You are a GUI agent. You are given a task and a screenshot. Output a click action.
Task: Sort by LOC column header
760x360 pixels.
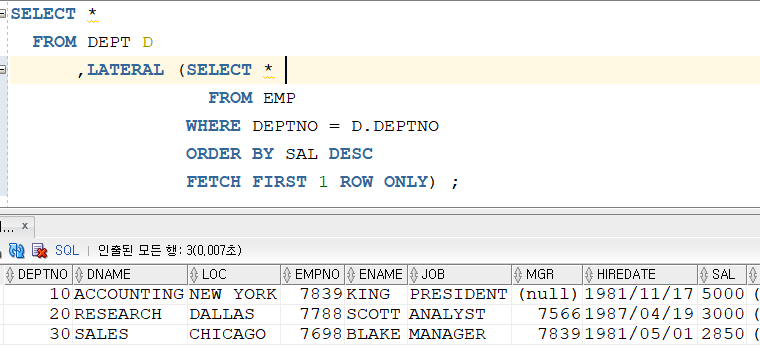[x=234, y=275]
